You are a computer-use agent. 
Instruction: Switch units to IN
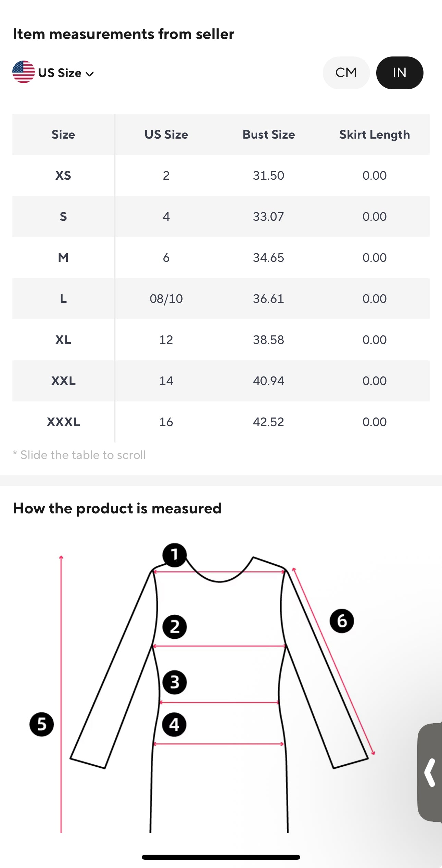coord(400,73)
